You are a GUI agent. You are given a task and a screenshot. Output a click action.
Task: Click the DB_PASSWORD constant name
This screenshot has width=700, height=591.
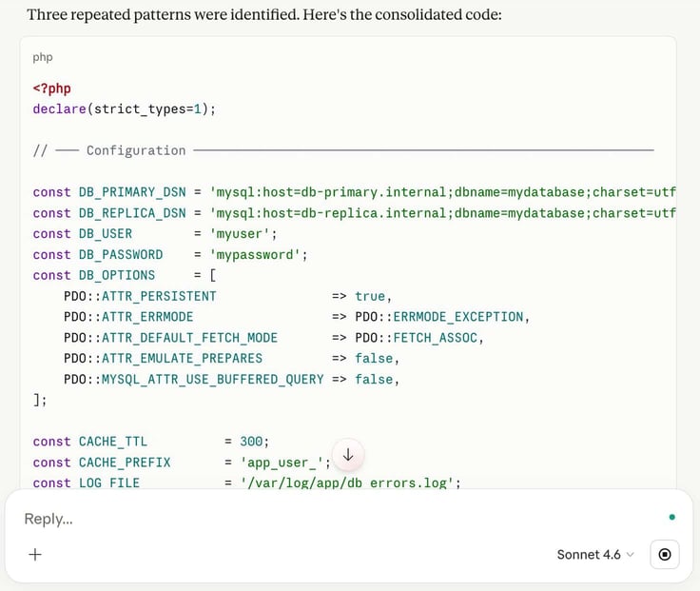click(121, 255)
